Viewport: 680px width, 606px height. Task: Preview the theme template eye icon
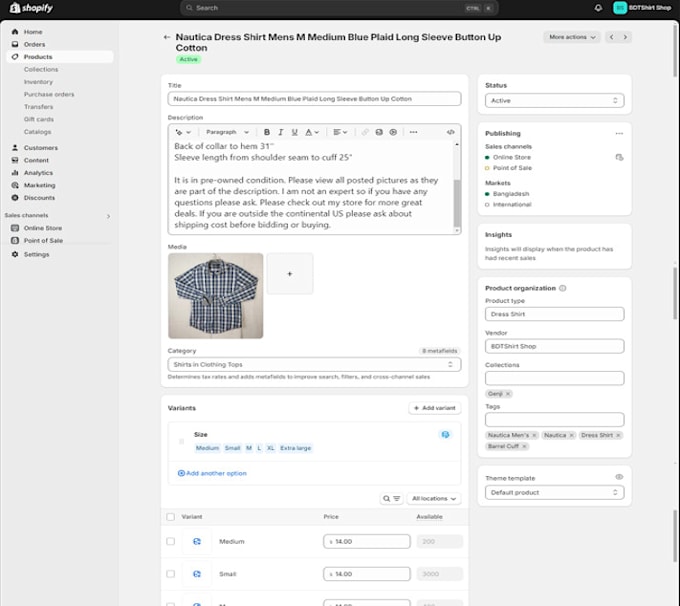pos(619,477)
